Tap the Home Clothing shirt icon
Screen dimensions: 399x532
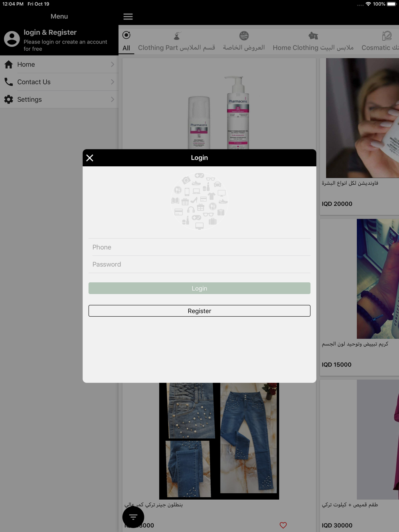[x=313, y=36]
